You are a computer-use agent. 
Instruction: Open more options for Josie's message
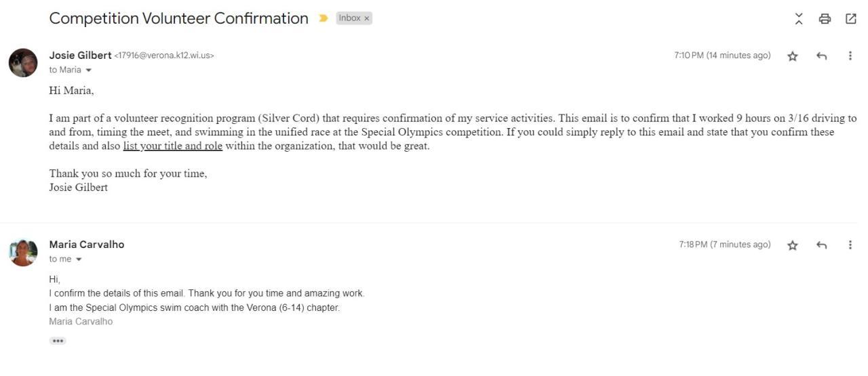[850, 56]
